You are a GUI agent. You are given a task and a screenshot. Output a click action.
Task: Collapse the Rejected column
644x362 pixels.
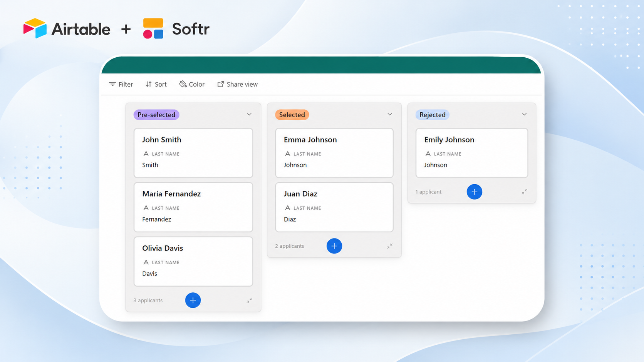(524, 192)
